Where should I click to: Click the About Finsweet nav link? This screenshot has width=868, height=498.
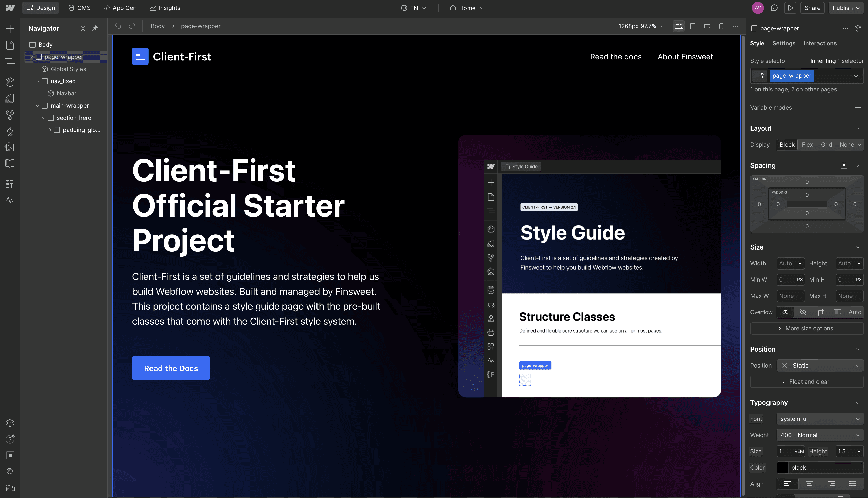(x=685, y=57)
